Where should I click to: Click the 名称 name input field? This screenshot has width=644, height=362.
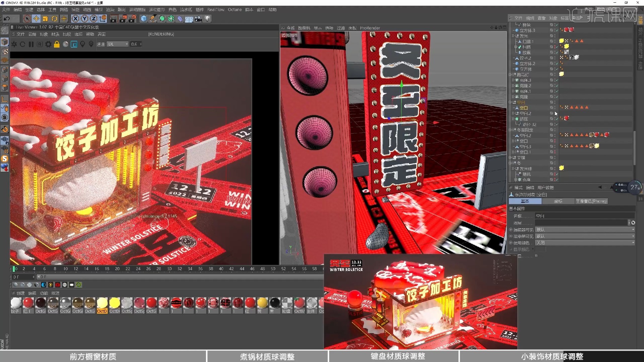coord(585,216)
